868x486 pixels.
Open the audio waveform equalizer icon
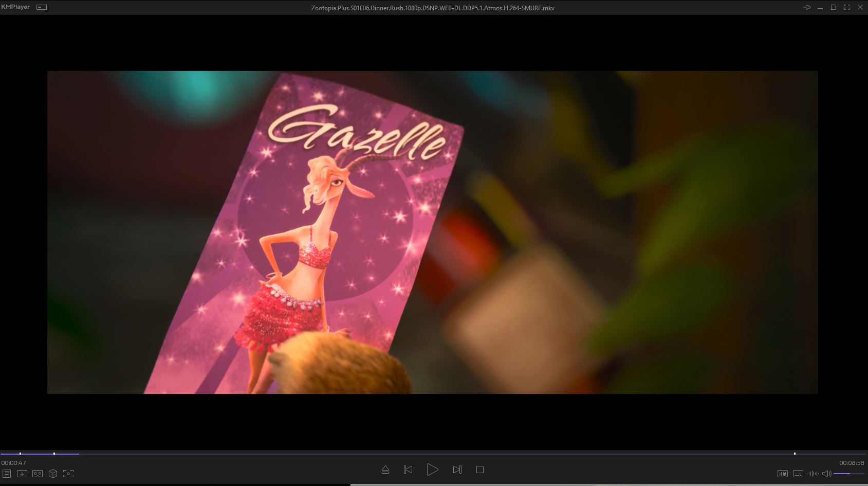point(813,474)
